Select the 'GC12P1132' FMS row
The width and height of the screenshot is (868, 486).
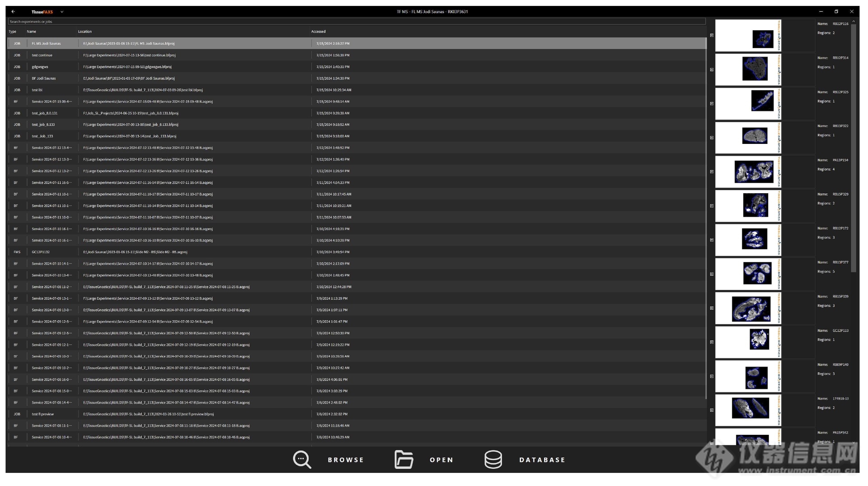(x=357, y=252)
